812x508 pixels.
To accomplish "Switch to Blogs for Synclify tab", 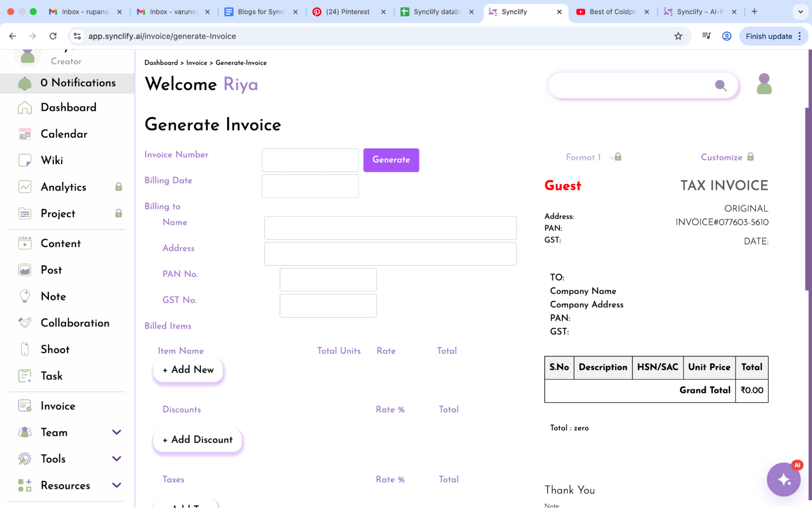I will (x=261, y=12).
